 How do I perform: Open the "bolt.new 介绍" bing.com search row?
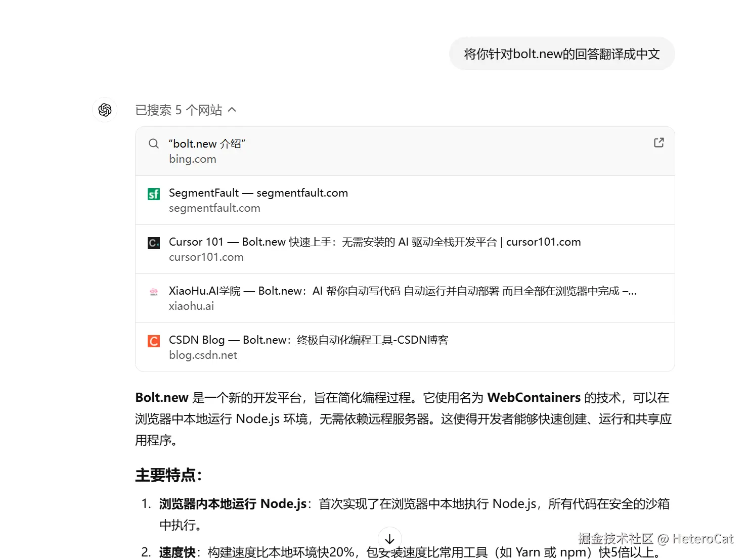(x=405, y=151)
